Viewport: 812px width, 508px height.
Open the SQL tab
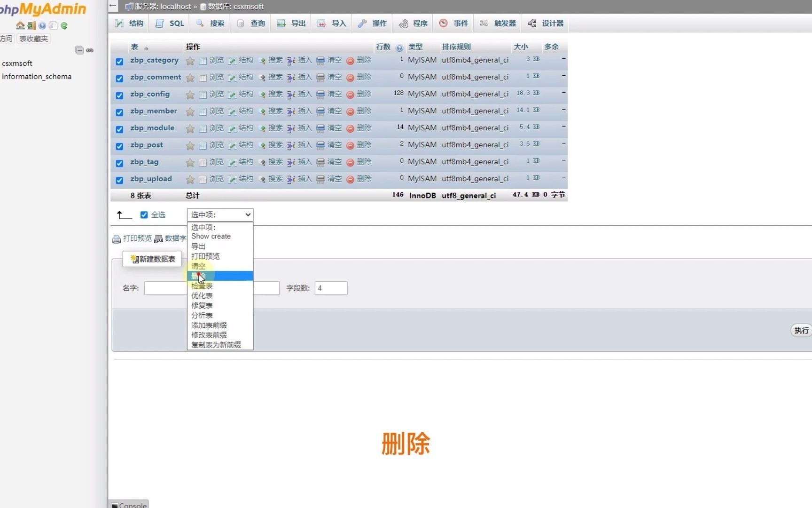click(x=170, y=23)
